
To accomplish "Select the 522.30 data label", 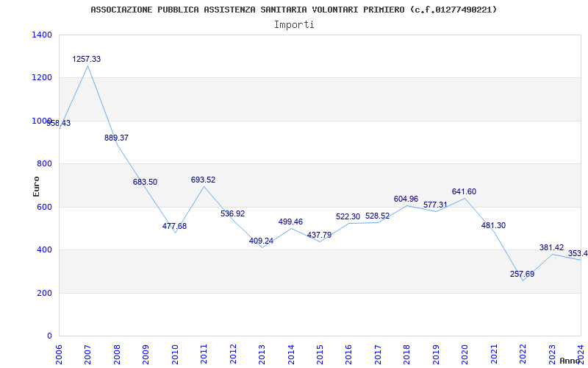I will pyautogui.click(x=348, y=216).
